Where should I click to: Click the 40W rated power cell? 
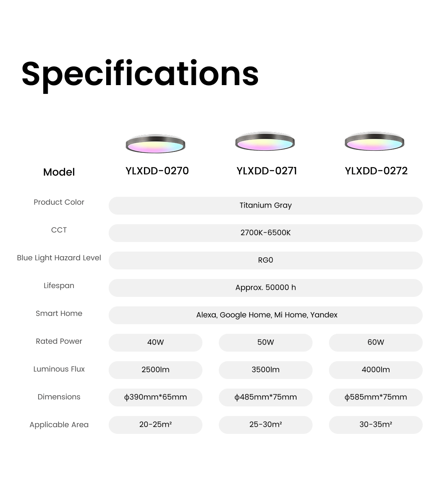click(156, 343)
